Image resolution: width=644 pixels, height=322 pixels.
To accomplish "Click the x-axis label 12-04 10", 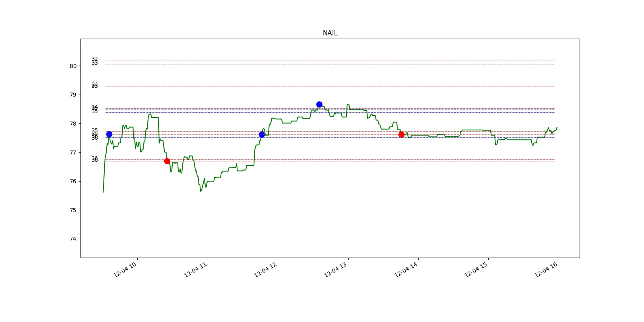I will pos(125,270).
